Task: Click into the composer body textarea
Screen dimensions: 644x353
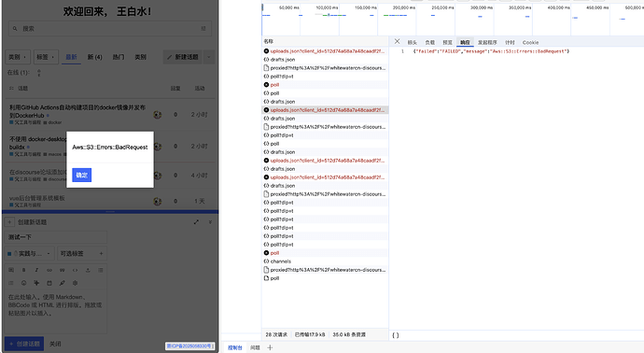Action: tap(56, 310)
